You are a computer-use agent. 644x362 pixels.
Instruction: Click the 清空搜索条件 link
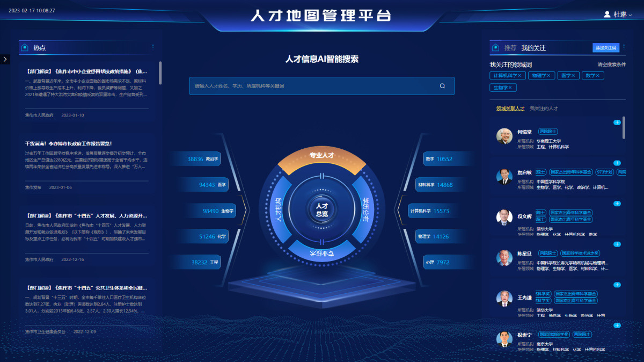tap(611, 64)
